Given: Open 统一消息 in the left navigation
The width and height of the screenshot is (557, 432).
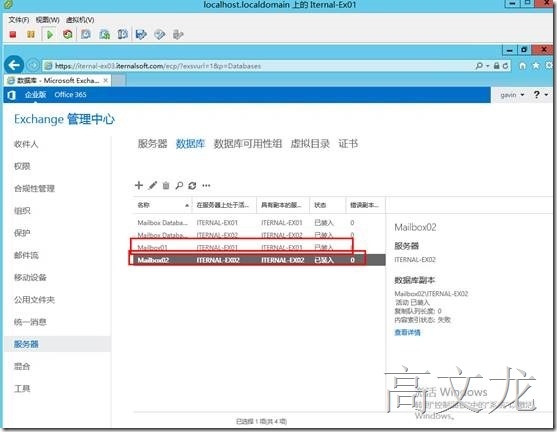Looking at the screenshot, I should pyautogui.click(x=30, y=322).
